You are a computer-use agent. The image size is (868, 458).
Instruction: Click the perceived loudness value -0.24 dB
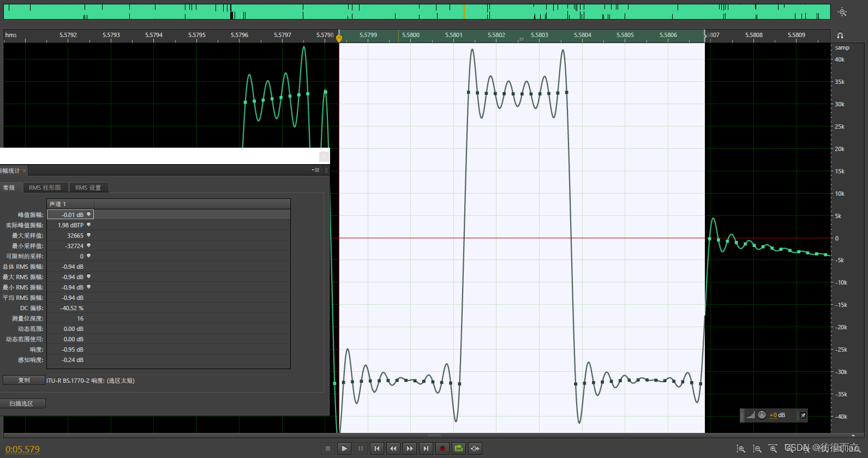[73, 360]
